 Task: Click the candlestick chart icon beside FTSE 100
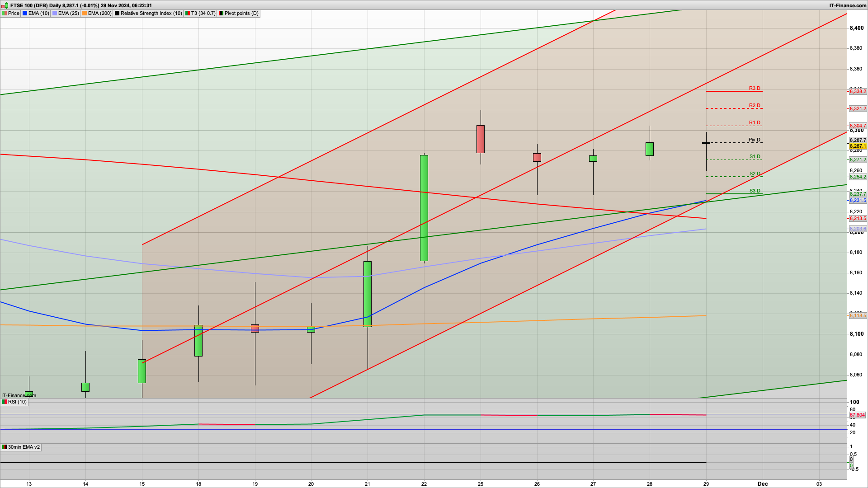pyautogui.click(x=5, y=5)
